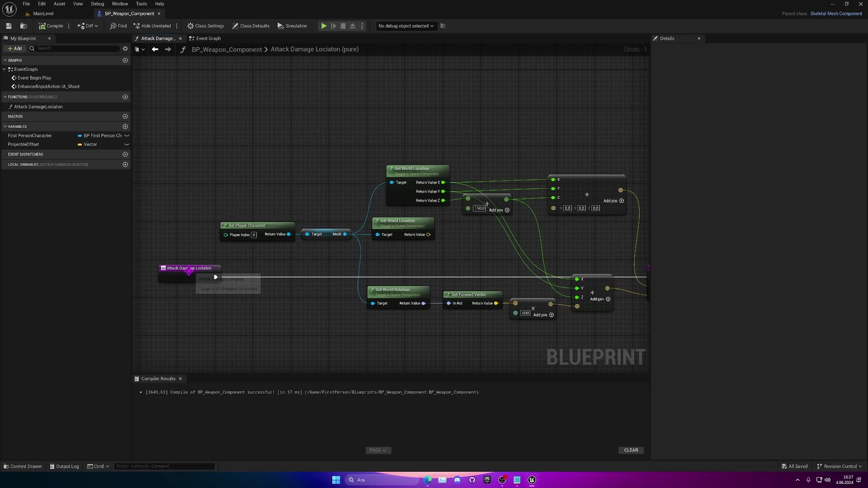This screenshot has width=868, height=488.
Task: Click the ProjectileOffset Vector type color pill
Action: 80,145
